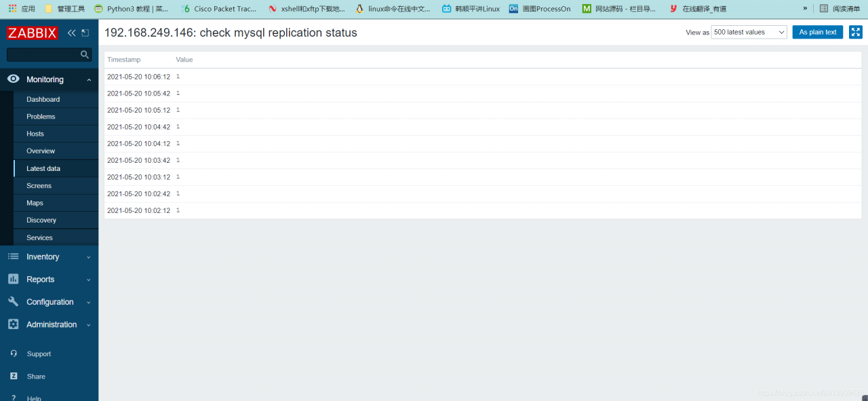868x401 pixels.
Task: Open Cisco Packet Tracer bookmark
Action: (219, 9)
